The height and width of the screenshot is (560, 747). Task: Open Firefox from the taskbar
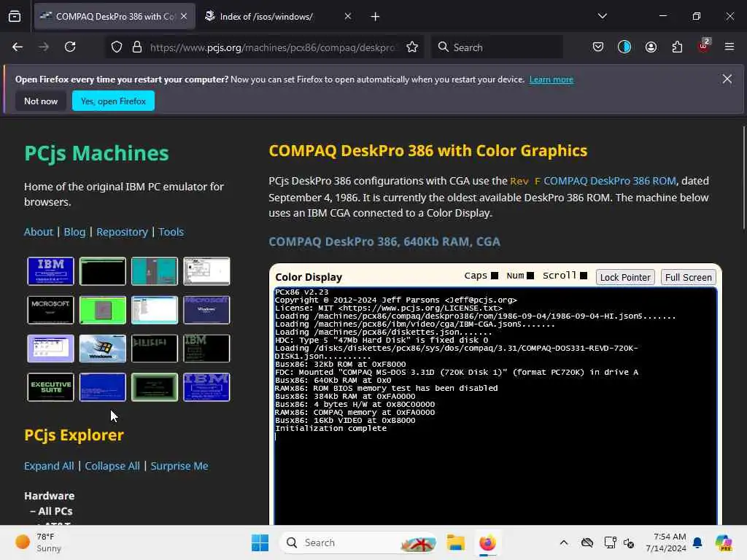[x=487, y=542]
